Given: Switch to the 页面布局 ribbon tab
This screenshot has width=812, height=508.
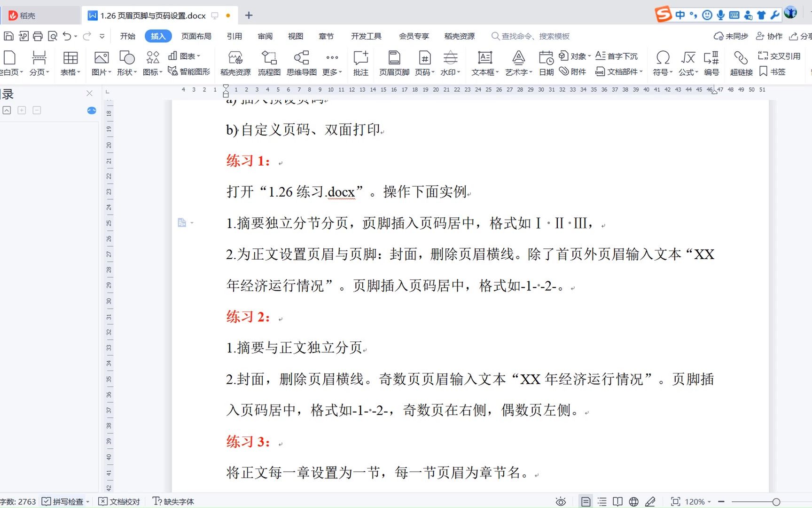Looking at the screenshot, I should click(196, 36).
